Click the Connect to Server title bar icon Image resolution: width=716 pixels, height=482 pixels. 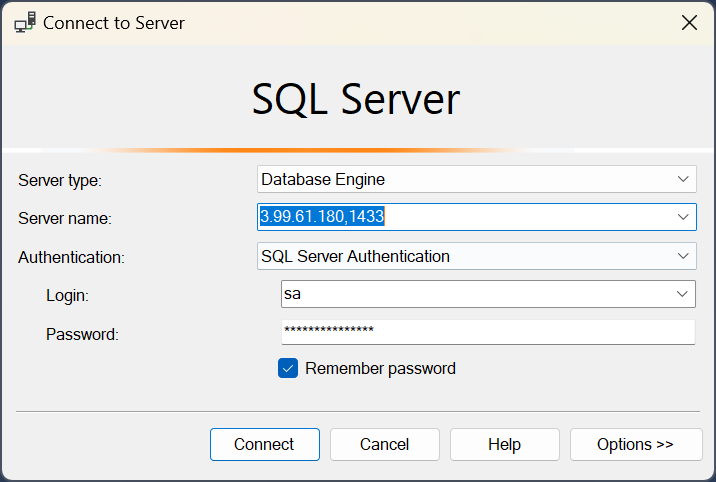(25, 22)
